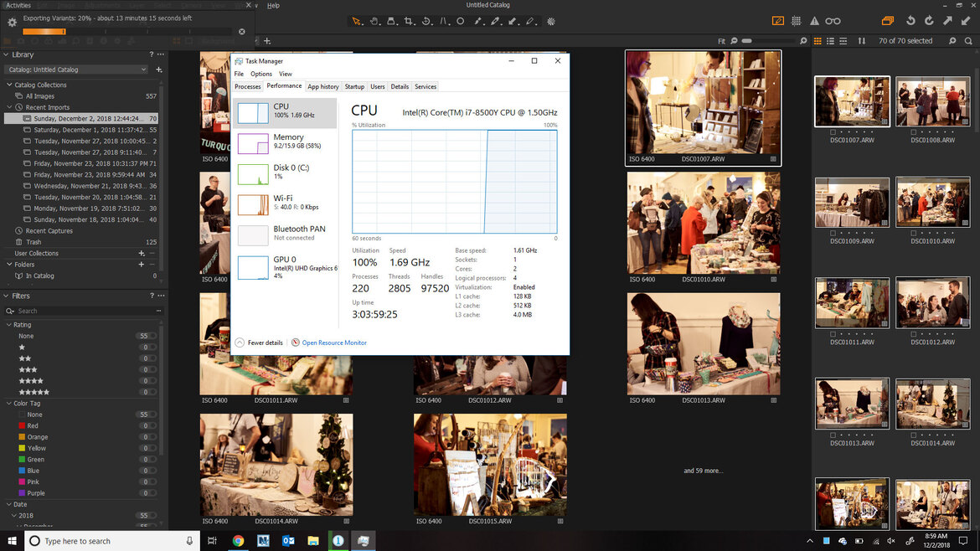Select GPU 0 in Task Manager performance list
This screenshot has height=551, width=980.
pos(285,267)
